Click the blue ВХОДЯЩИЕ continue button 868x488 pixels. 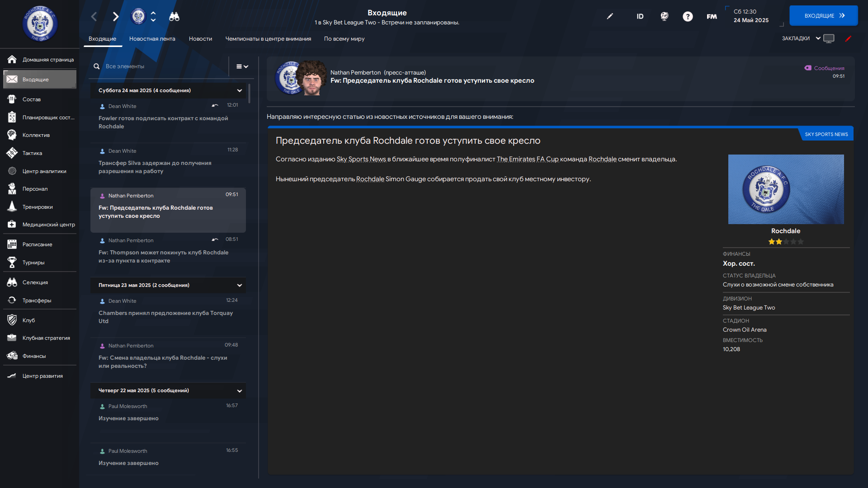tap(824, 16)
